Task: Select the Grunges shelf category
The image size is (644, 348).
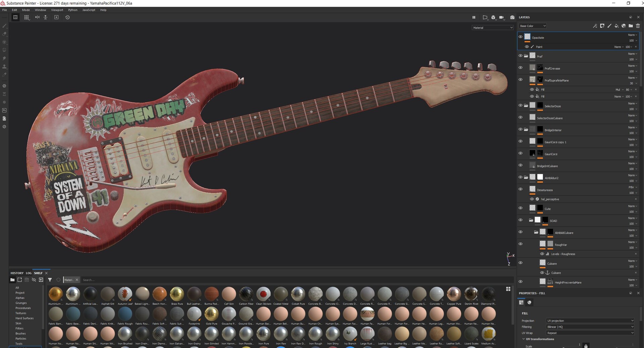Action: coord(21,303)
